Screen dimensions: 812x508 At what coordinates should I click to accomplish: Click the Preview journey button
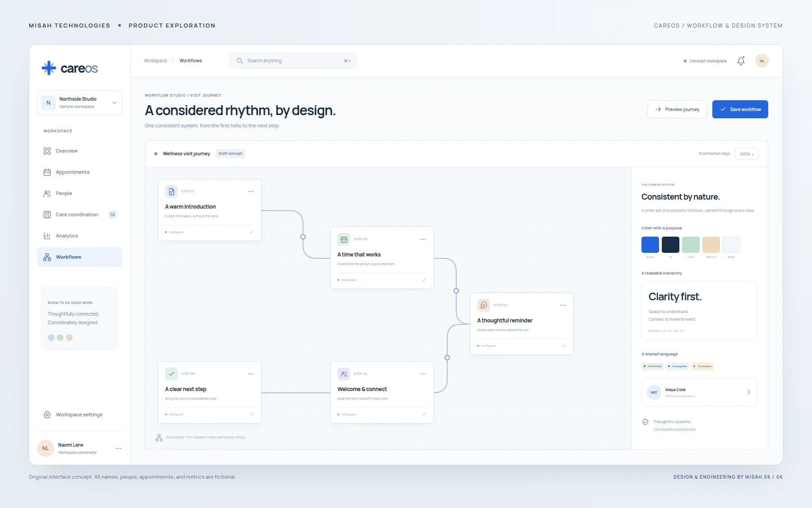pyautogui.click(x=677, y=109)
